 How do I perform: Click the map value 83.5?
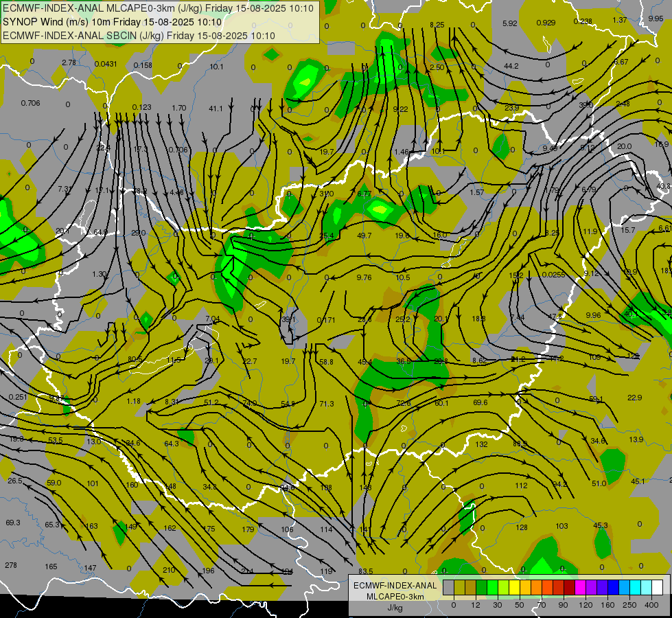(x=366, y=571)
